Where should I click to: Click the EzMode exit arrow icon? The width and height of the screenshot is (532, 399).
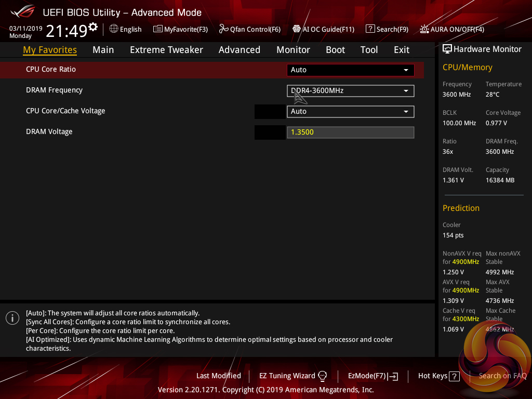(393, 376)
